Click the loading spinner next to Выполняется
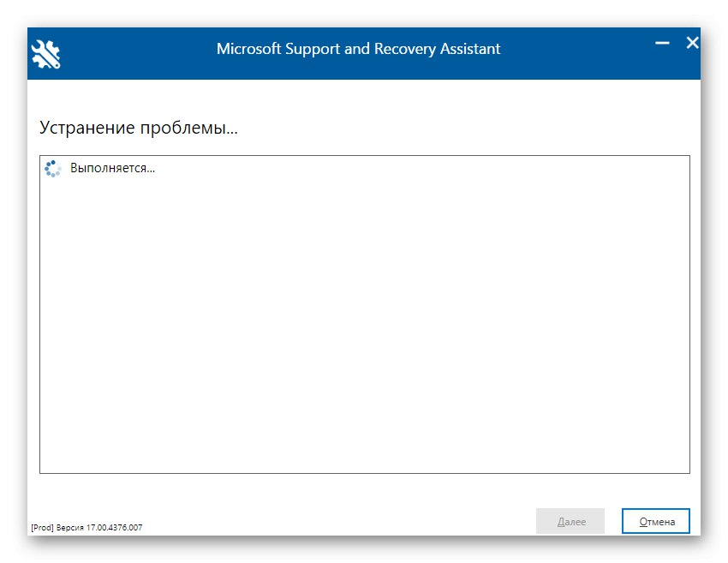728x563 pixels. click(x=52, y=168)
